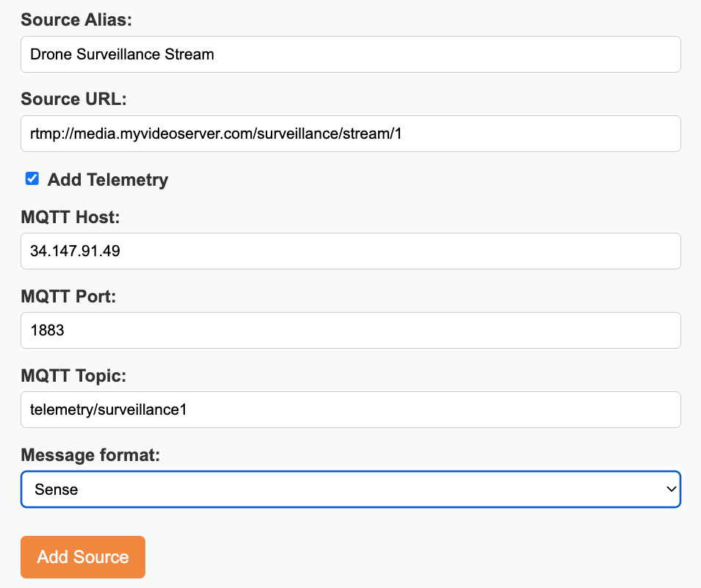Uncheck the Add Telemetry checkbox
Image resolution: width=701 pixels, height=588 pixels.
[32, 178]
